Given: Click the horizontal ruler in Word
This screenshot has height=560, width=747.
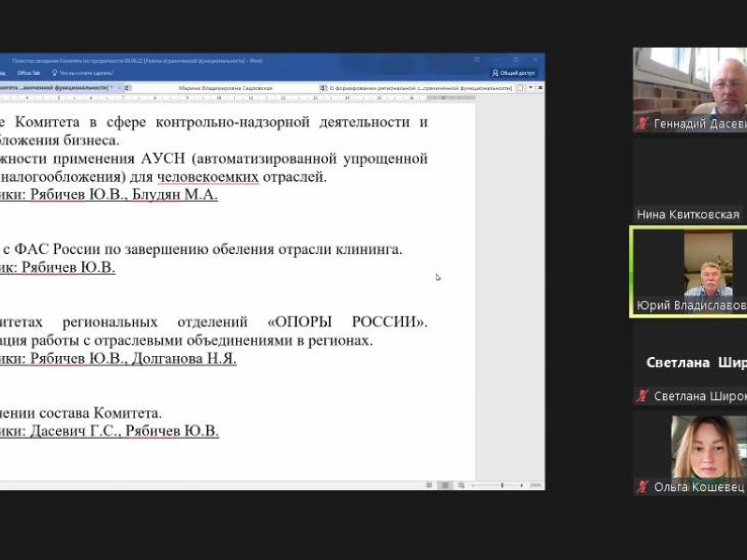Looking at the screenshot, I should (x=237, y=98).
